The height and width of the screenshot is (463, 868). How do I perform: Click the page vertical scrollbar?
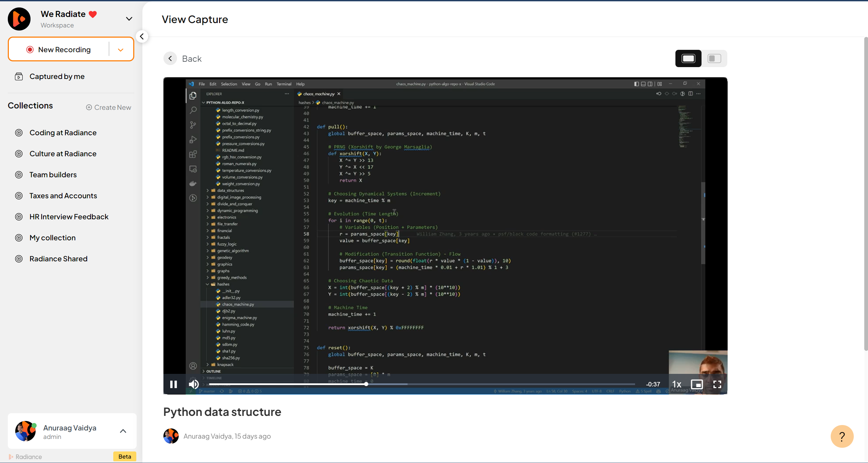tap(865, 194)
